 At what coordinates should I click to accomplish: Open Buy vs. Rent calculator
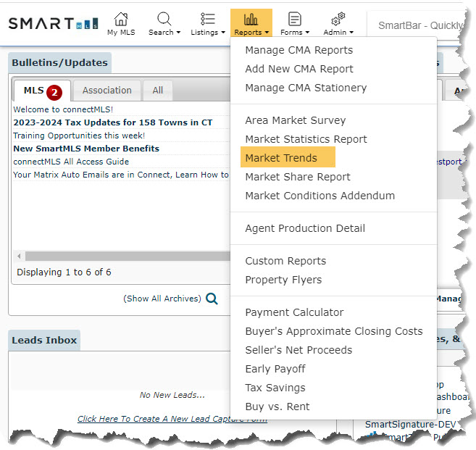coord(277,407)
